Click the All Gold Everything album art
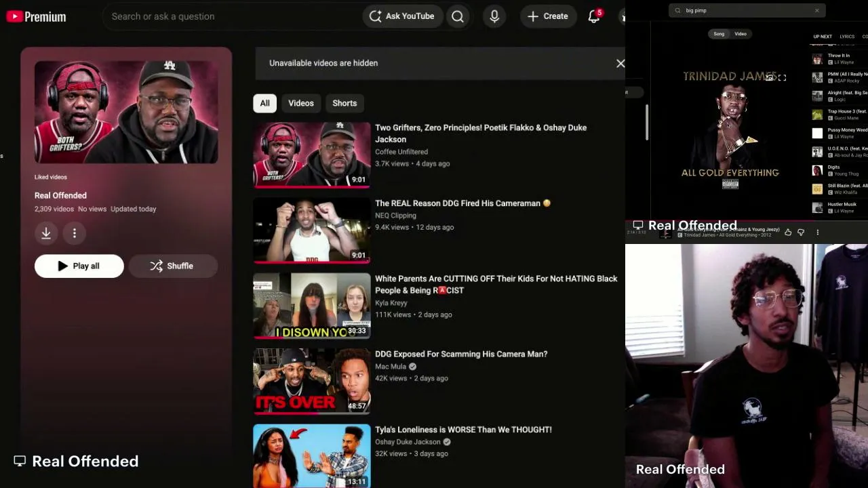The height and width of the screenshot is (488, 868). (x=730, y=129)
